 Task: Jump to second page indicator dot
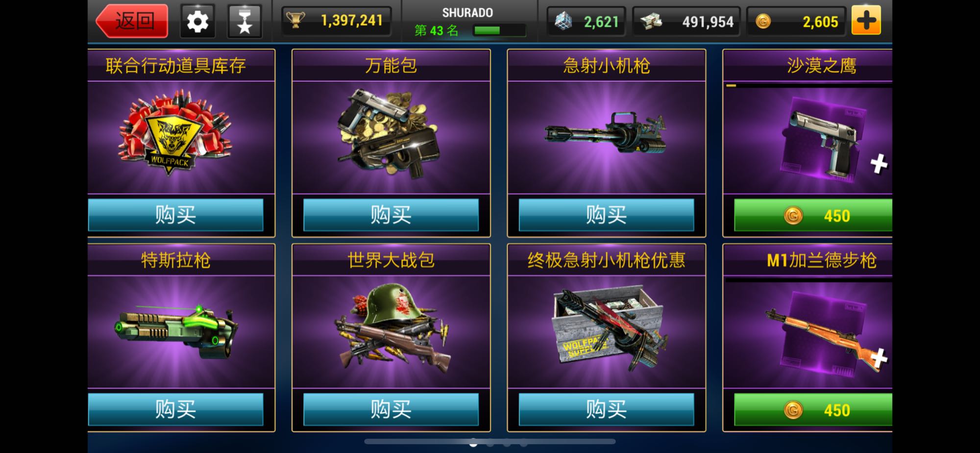coord(490,444)
